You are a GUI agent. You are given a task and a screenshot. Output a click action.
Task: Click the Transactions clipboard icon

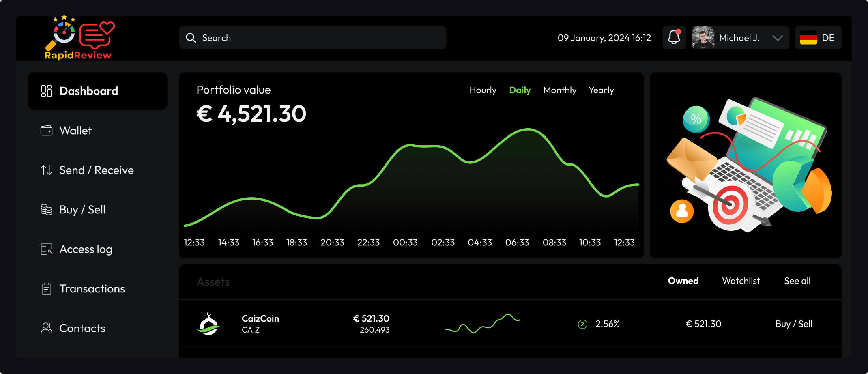46,289
